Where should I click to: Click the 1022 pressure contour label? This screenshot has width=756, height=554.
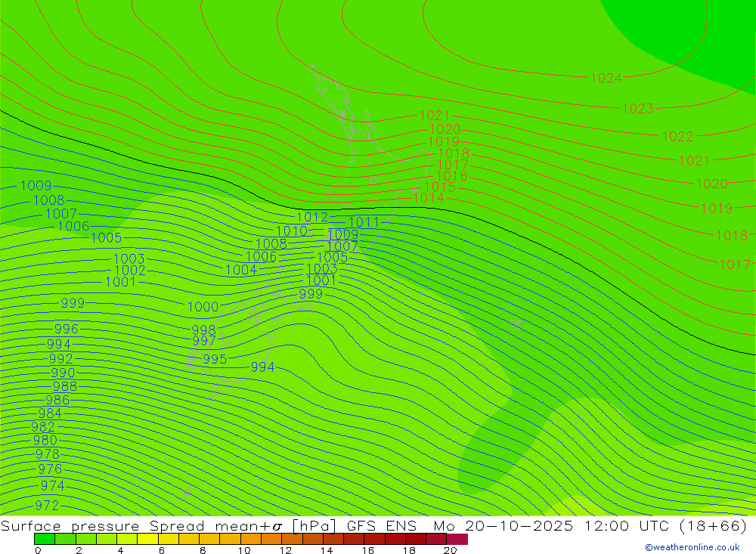click(x=677, y=137)
